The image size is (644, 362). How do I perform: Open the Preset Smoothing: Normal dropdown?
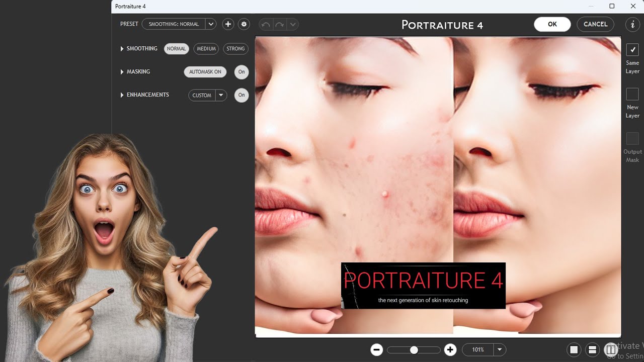[x=211, y=24]
